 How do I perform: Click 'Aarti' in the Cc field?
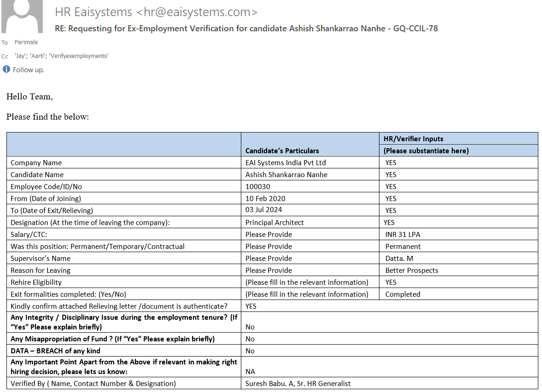(38, 56)
